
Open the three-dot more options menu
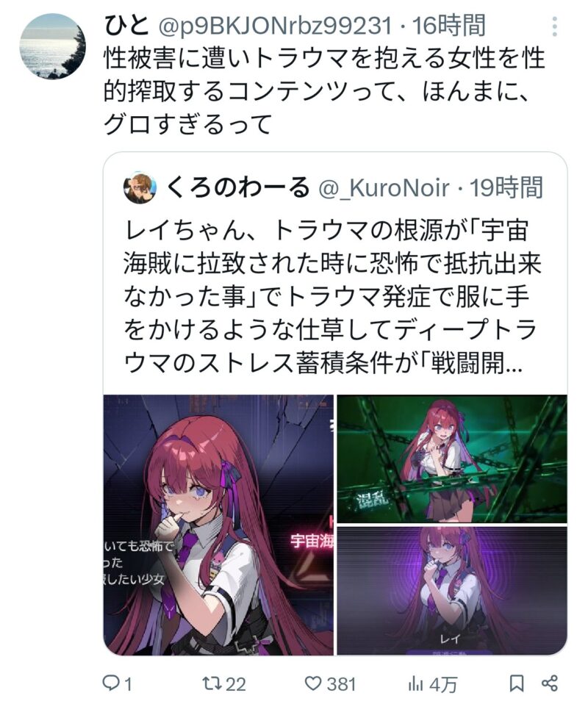[x=555, y=26]
